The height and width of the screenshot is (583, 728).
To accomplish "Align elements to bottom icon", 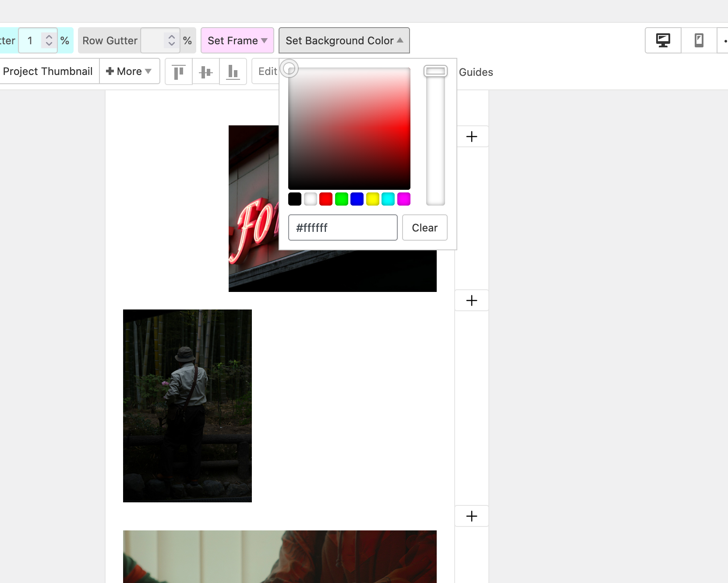I will pos(233,71).
